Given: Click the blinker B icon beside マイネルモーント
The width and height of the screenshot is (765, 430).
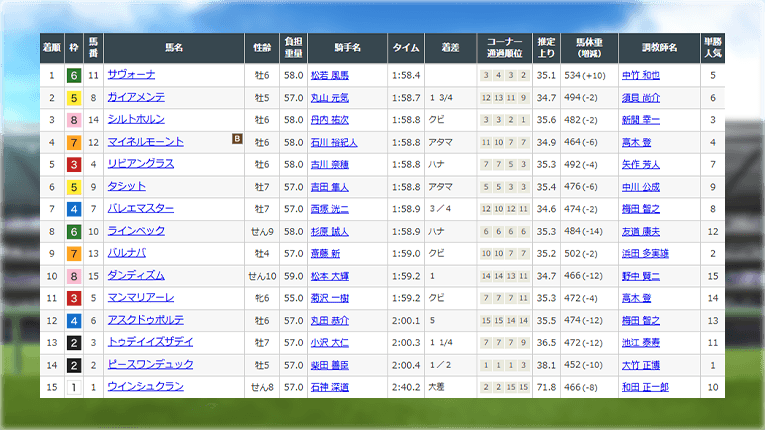Looking at the screenshot, I should pos(237,141).
